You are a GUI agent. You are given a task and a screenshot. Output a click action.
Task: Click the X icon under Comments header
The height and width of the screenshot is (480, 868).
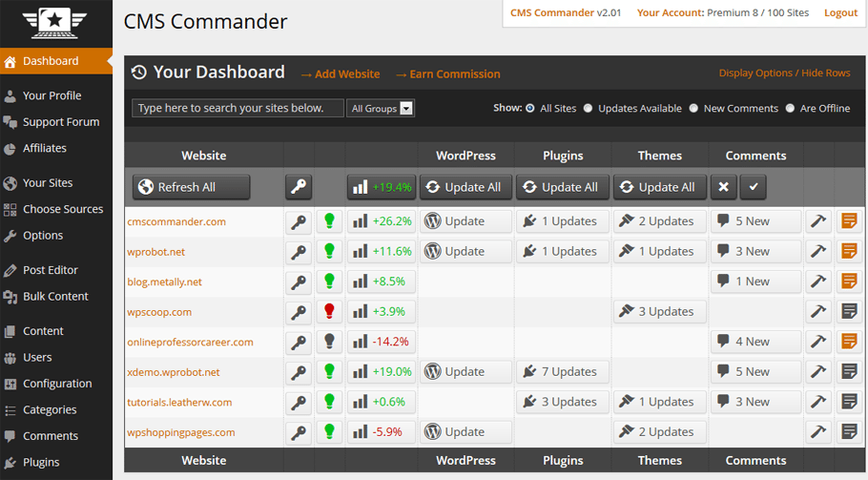(x=724, y=187)
